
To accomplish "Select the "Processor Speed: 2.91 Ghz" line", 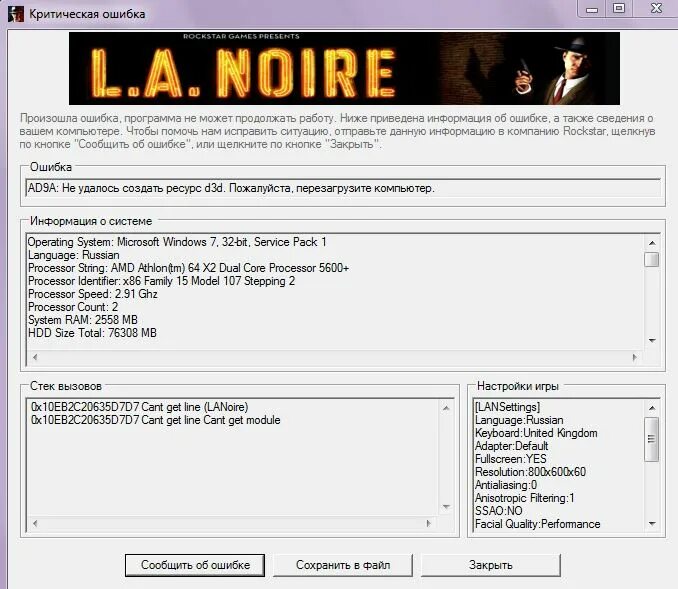I will click(x=93, y=294).
